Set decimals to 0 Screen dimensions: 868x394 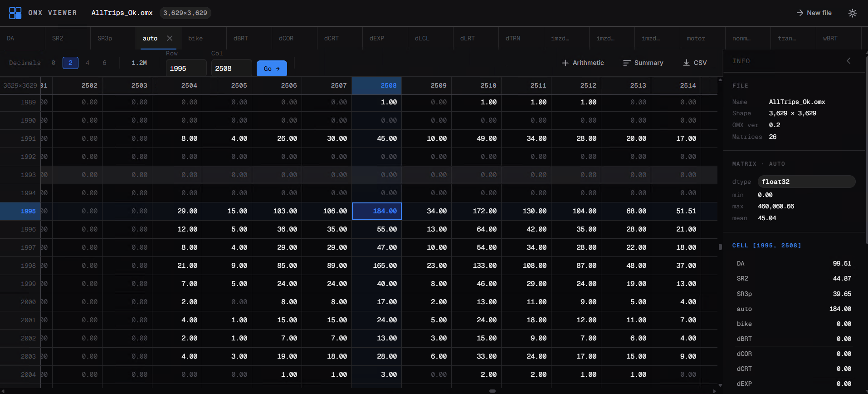coord(54,63)
